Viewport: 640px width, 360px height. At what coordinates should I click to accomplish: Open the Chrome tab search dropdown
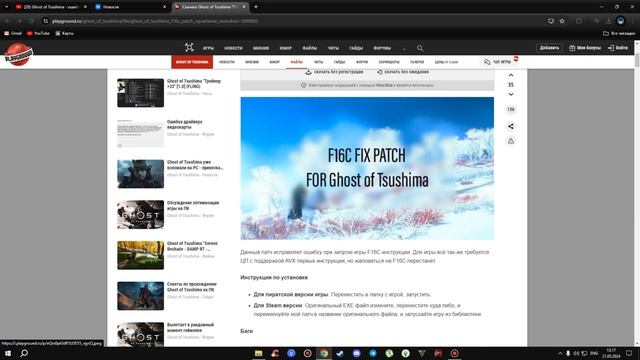(6, 7)
